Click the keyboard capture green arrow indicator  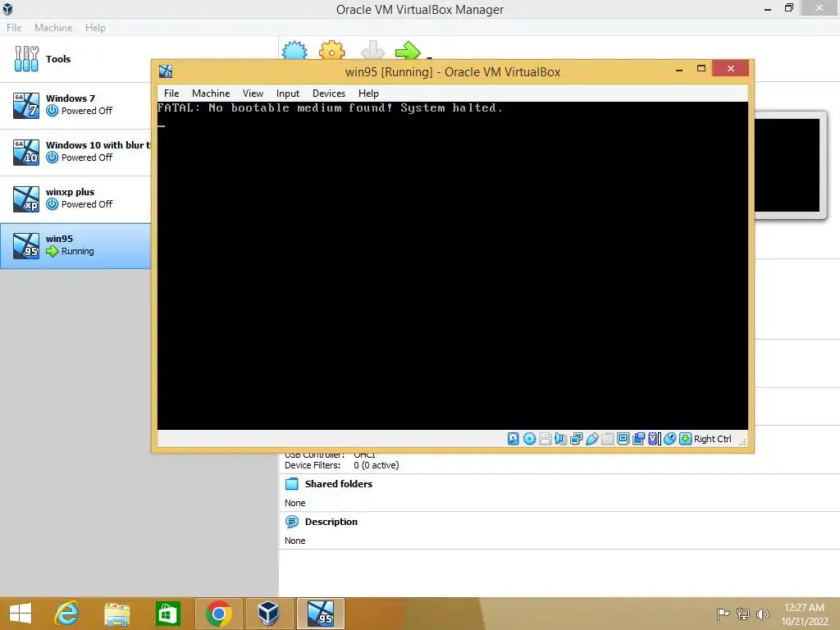click(685, 439)
